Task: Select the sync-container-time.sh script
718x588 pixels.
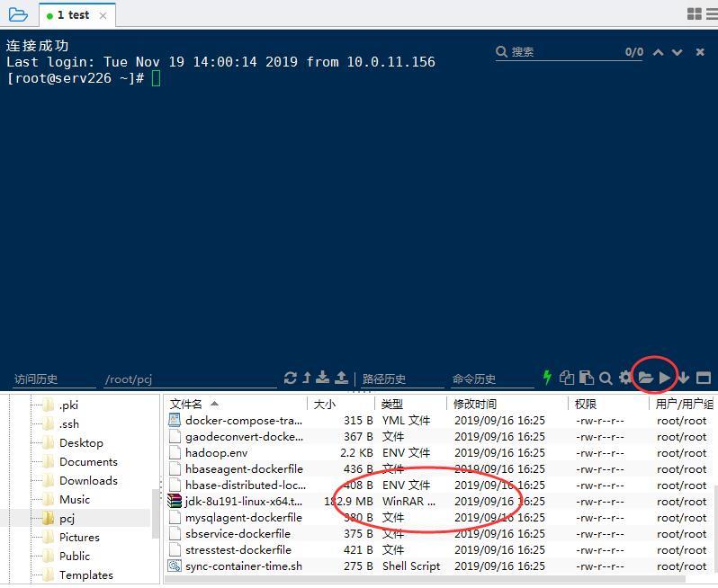Action: coord(244,566)
